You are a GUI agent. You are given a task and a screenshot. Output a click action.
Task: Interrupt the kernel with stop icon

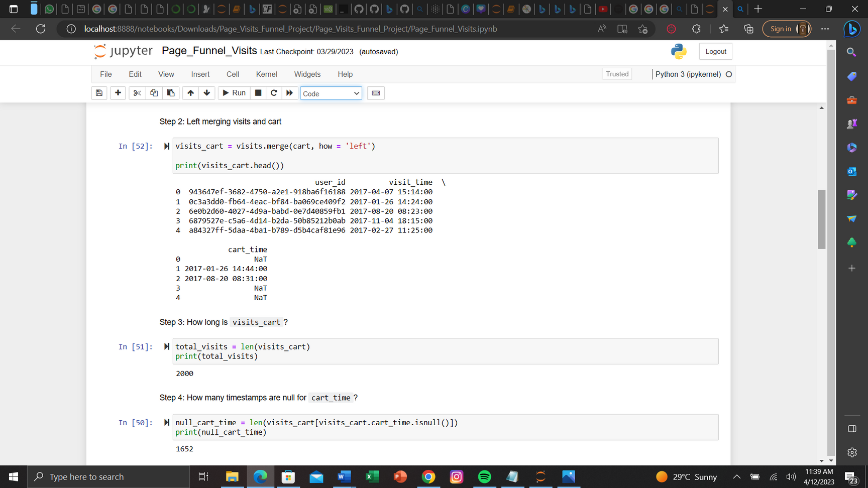point(258,93)
